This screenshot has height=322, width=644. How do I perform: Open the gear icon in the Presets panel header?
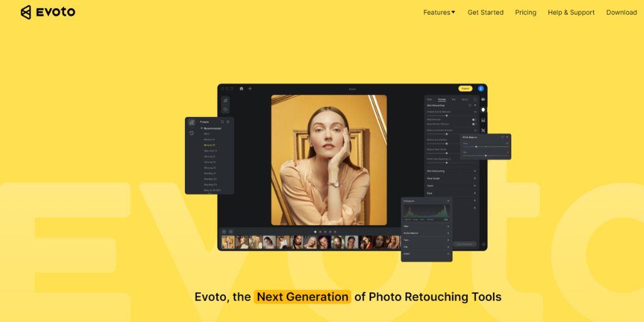click(x=228, y=122)
